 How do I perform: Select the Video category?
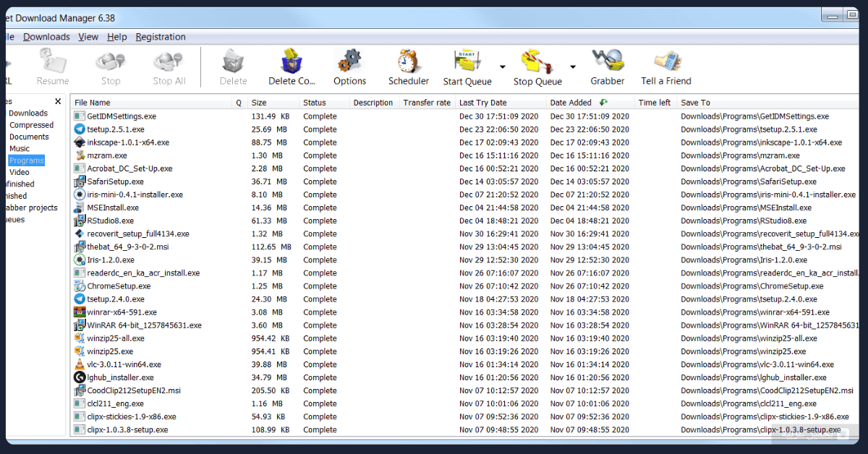coord(20,172)
